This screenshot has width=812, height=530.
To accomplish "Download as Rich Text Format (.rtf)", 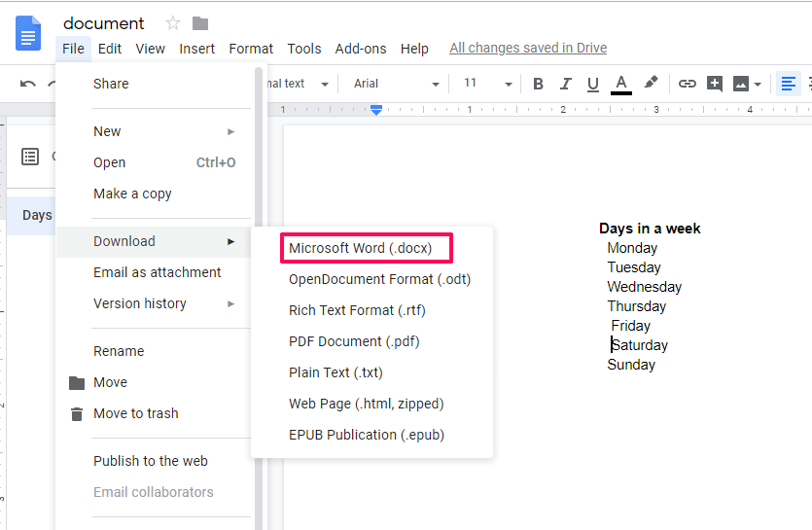I will (x=371, y=310).
